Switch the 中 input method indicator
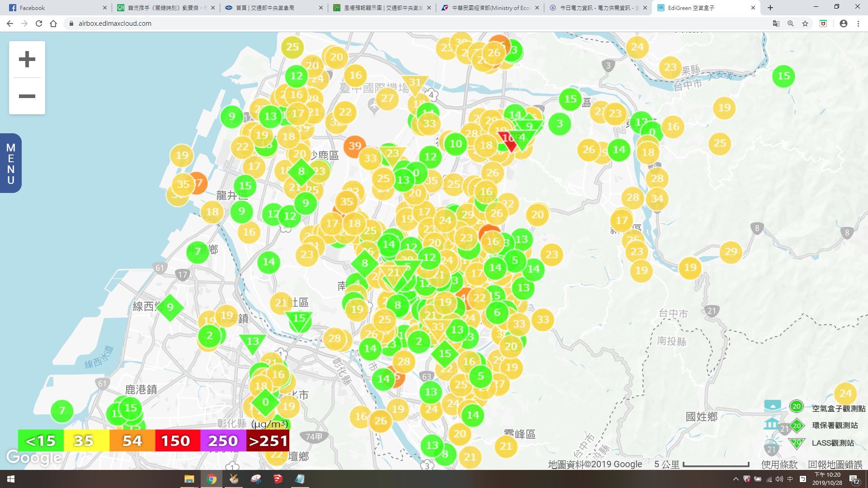 pos(790,479)
